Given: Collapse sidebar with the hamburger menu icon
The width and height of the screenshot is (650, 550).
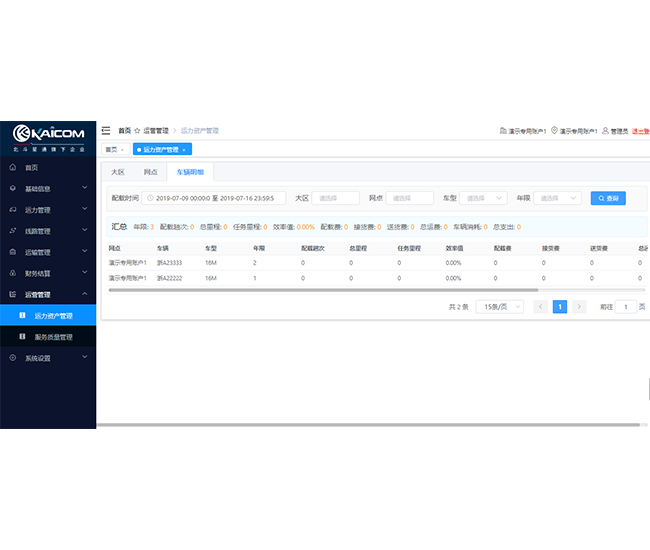Looking at the screenshot, I should 106,130.
